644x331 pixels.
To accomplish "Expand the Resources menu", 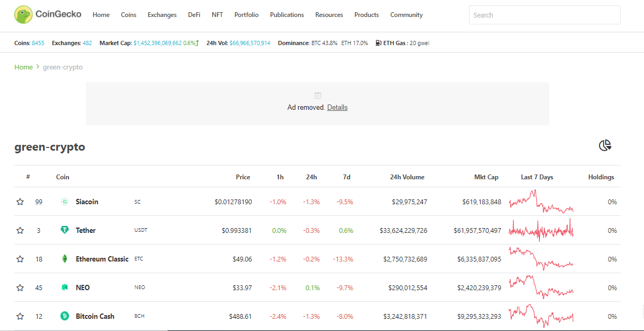I will point(329,15).
